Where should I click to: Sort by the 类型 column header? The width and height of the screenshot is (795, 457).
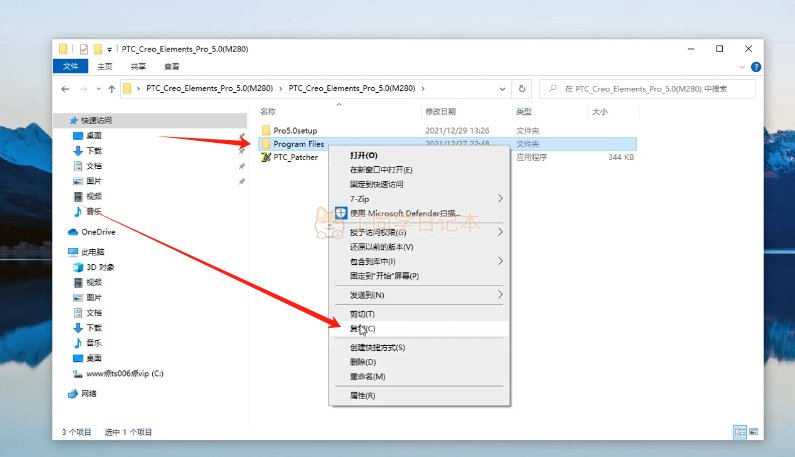524,112
